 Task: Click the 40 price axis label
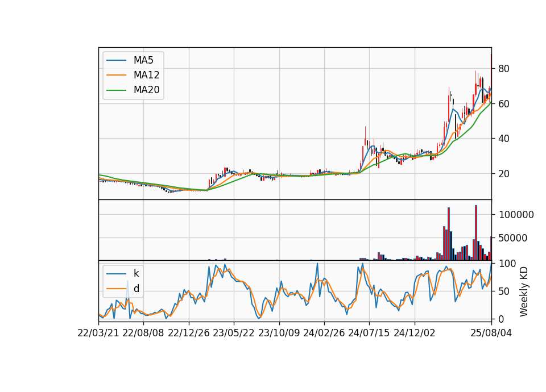click(x=504, y=139)
